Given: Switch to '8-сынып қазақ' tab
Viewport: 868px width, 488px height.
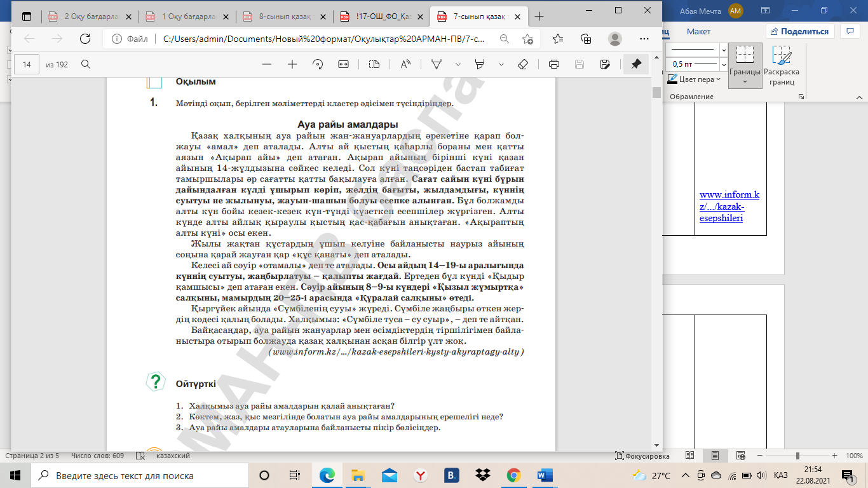Looking at the screenshot, I should (x=283, y=17).
